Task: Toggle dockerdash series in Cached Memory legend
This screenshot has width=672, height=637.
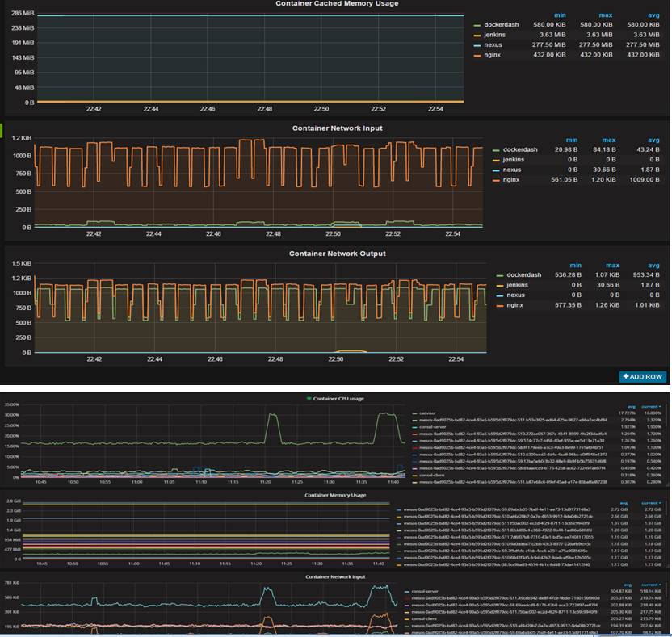Action: (x=501, y=25)
